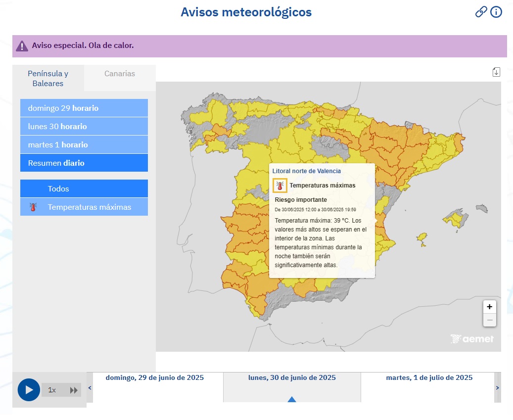
Task: Open the information icon at top right
Action: point(496,12)
